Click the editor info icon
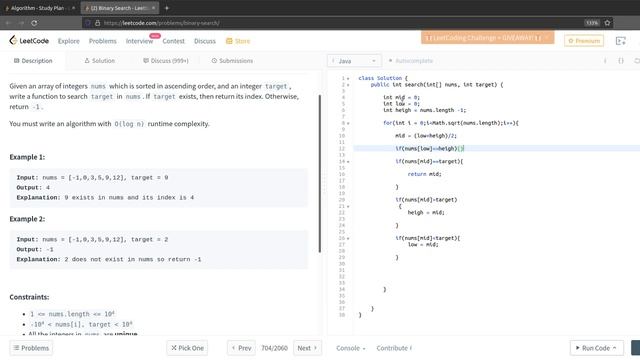The image size is (640, 360). click(605, 61)
